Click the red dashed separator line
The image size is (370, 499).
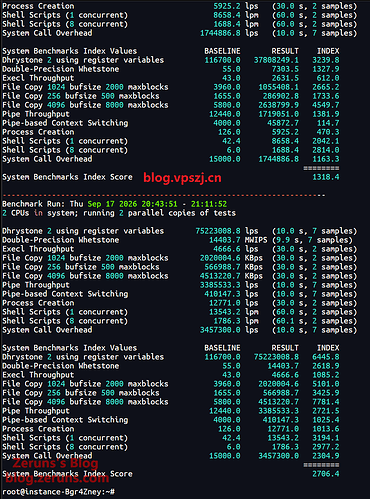[x=164, y=195]
